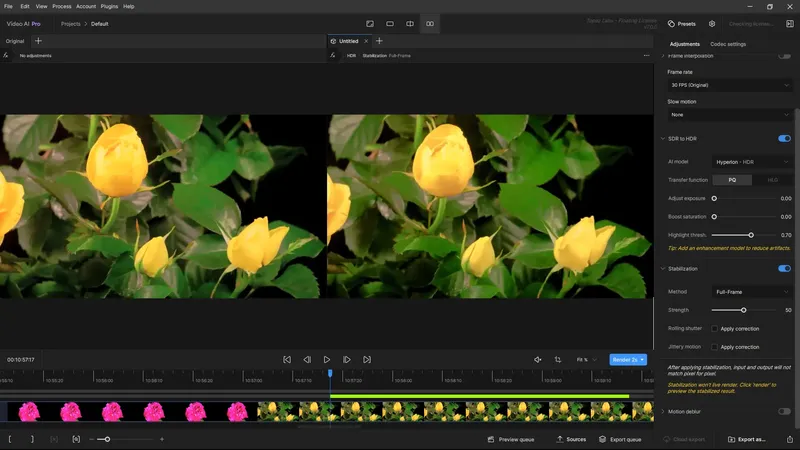This screenshot has width=800, height=450.
Task: Click the Highlight threshold slider handle
Action: click(x=751, y=235)
